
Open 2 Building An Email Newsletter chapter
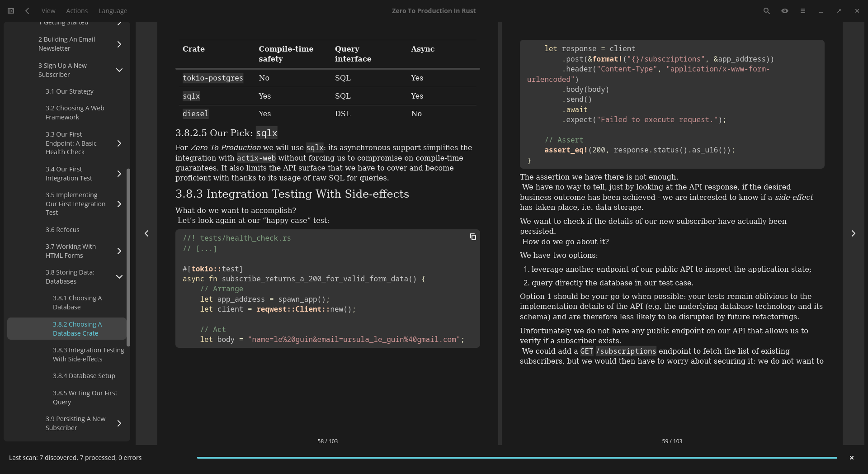67,44
